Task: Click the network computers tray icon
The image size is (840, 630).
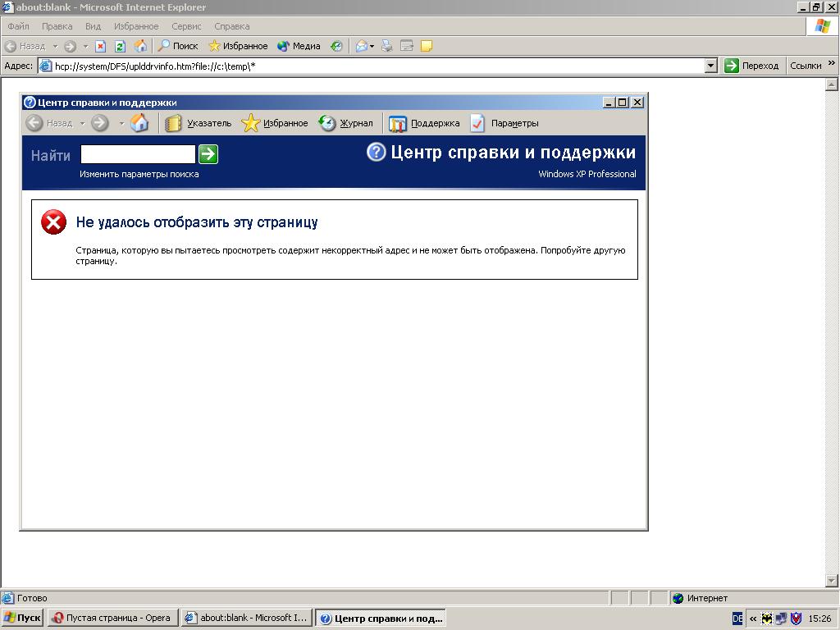Action: tap(782, 619)
